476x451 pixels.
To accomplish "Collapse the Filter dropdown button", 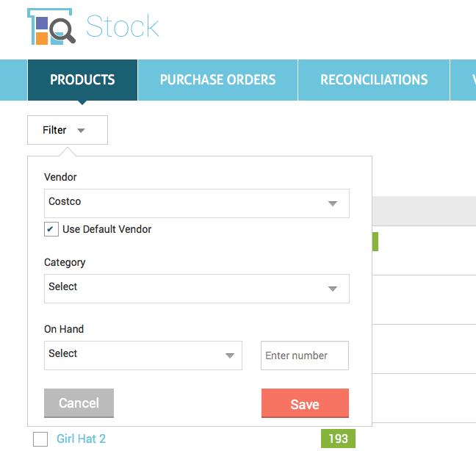I will 68,130.
